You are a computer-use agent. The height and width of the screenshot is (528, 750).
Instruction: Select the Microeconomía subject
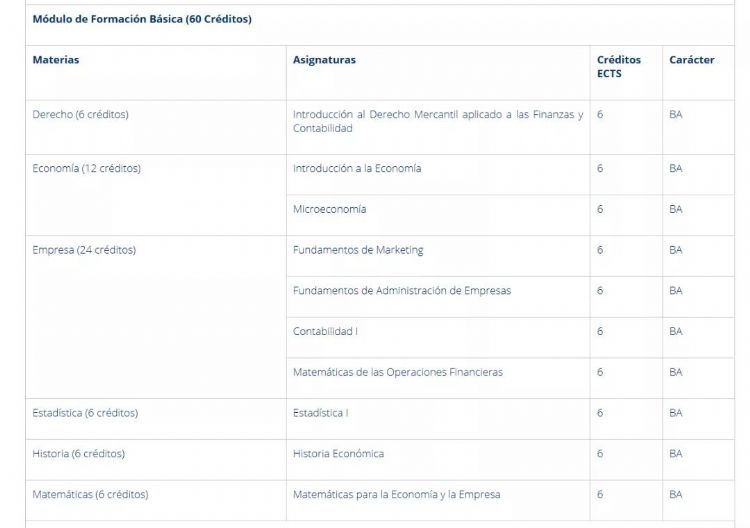pyautogui.click(x=329, y=209)
